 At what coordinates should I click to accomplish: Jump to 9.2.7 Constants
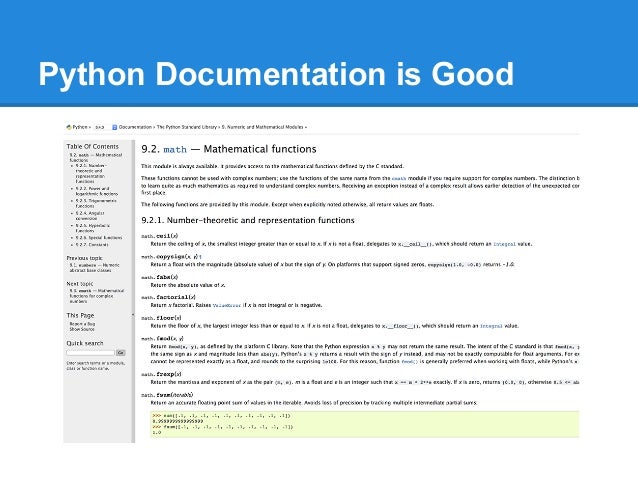pos(92,245)
